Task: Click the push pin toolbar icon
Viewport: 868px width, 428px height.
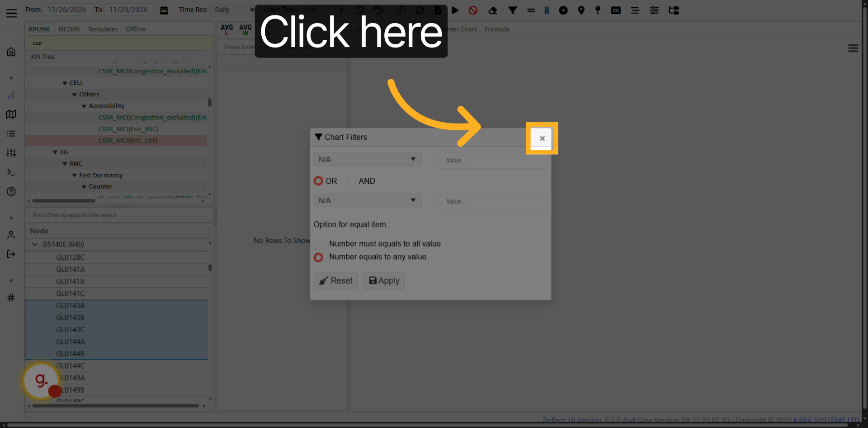Action: [x=598, y=10]
